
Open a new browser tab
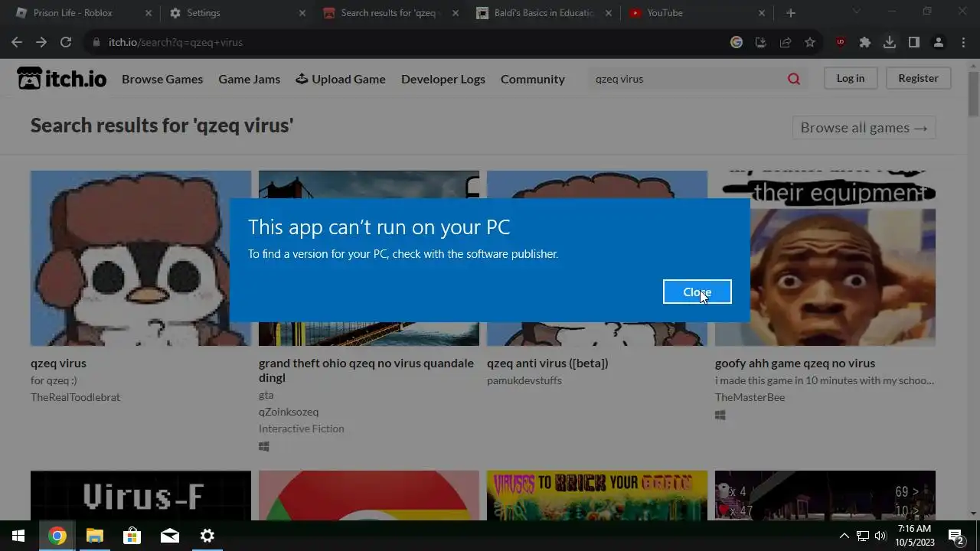(x=791, y=13)
